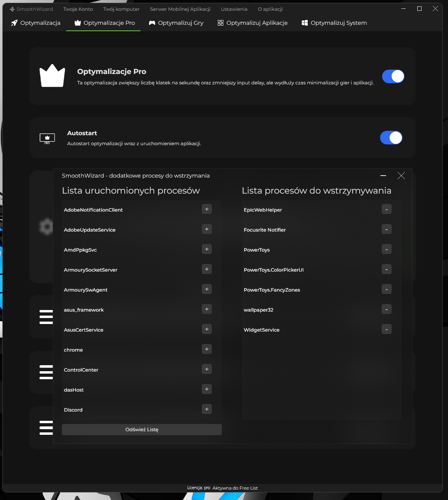This screenshot has height=500, width=448.
Task: Add AmdPpkgSvc to the suspend list
Action: click(207, 249)
